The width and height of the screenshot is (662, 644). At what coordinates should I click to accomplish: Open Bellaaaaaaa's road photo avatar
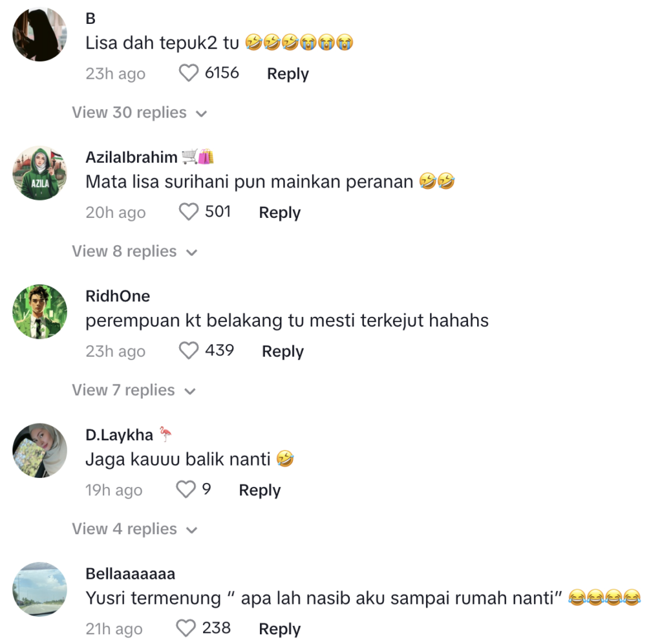pos(39,589)
